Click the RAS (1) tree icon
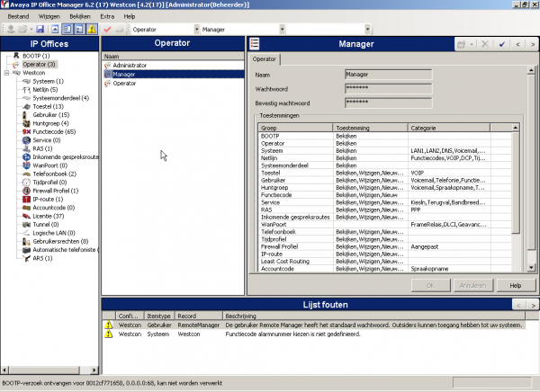The width and height of the screenshot is (540, 392). (26, 148)
